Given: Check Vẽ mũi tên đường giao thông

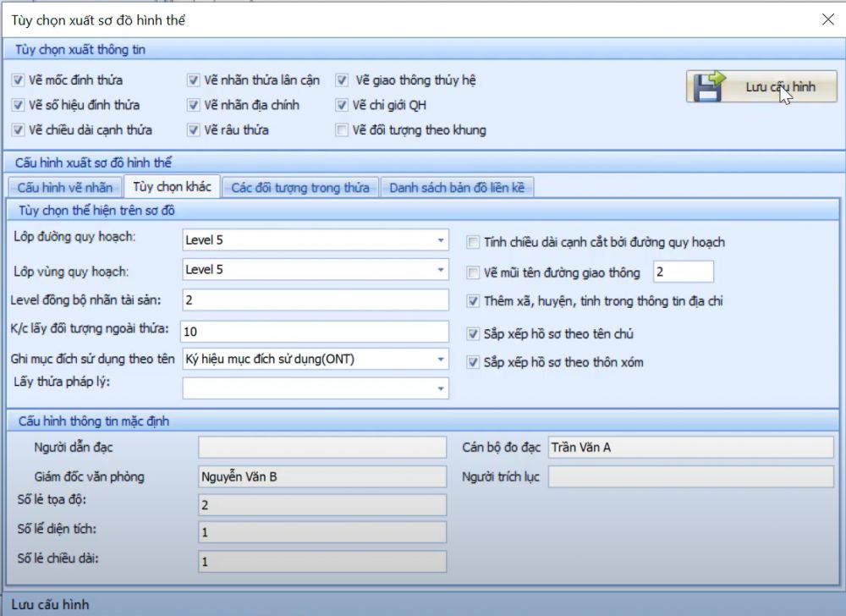Looking at the screenshot, I should [x=474, y=272].
